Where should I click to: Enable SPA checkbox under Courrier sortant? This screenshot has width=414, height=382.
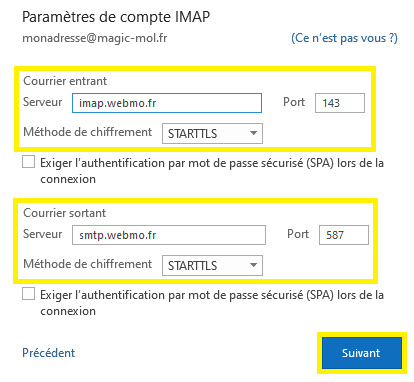[29, 294]
